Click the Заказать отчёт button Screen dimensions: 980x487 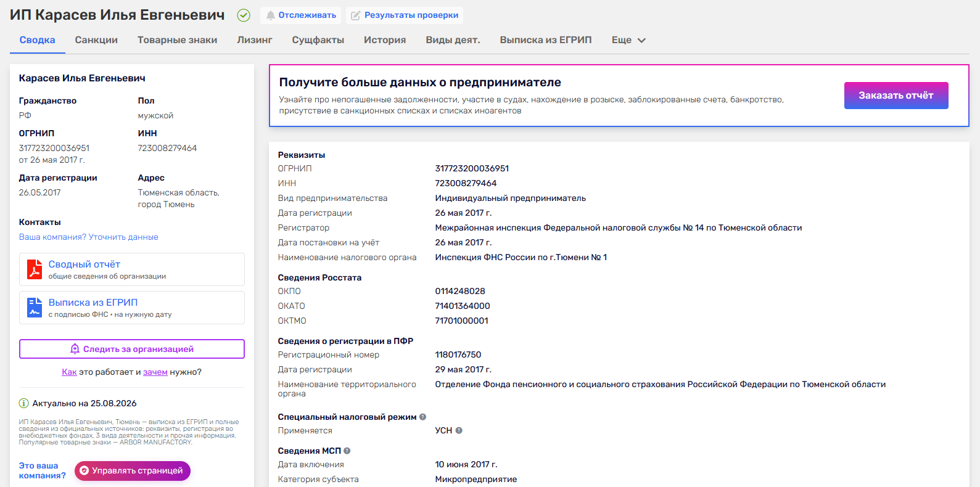click(x=896, y=96)
